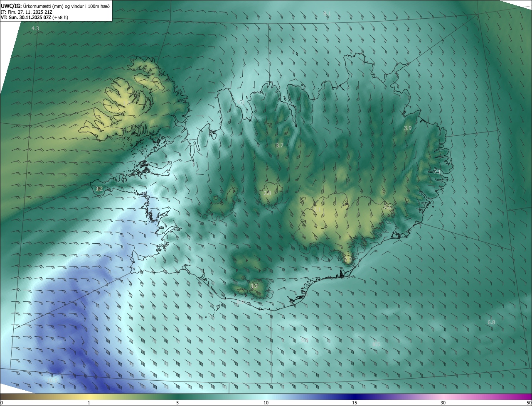Click the 50 tick on the color scale
532x406 pixels.
point(529,403)
